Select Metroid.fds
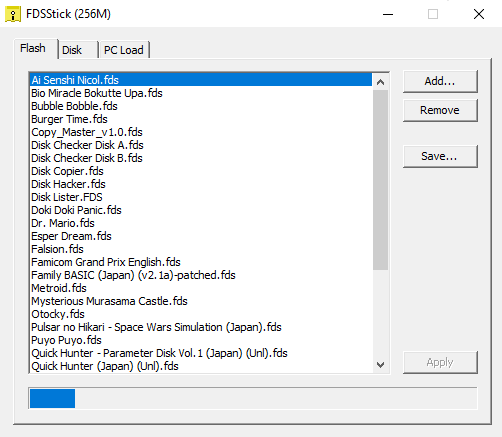Image resolution: width=502 pixels, height=437 pixels. point(201,288)
